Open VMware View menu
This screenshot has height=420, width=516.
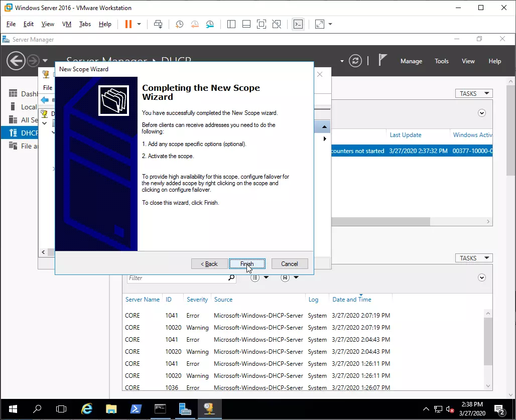48,24
